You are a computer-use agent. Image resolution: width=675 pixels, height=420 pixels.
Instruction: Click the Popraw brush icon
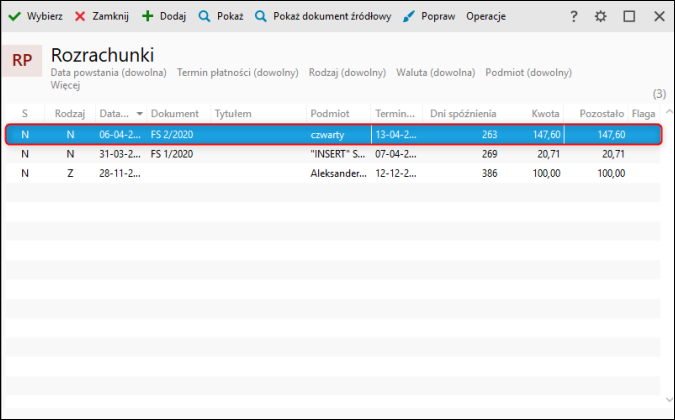pyautogui.click(x=409, y=16)
